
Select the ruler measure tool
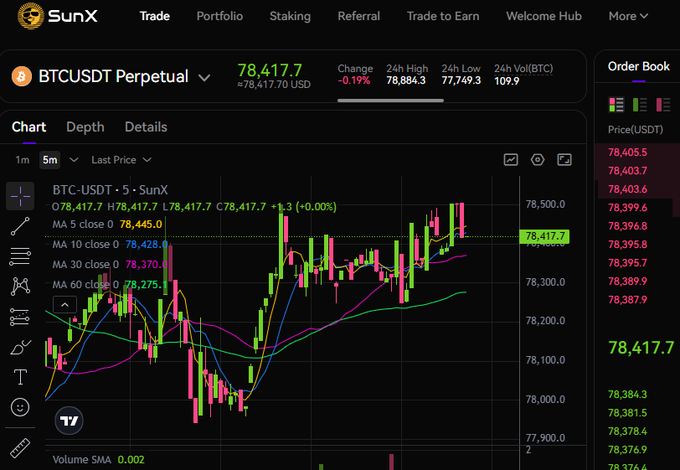[20, 448]
